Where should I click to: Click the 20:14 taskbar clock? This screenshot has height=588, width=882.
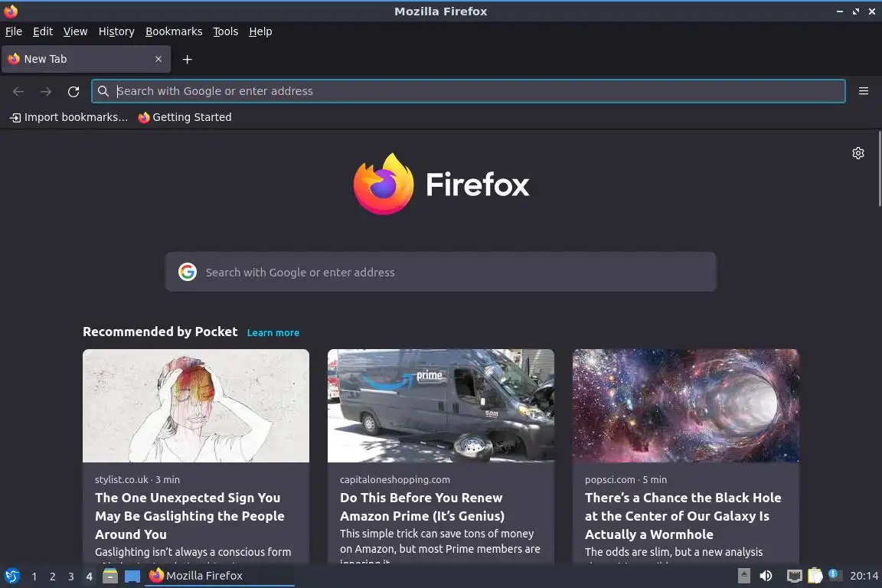[864, 576]
